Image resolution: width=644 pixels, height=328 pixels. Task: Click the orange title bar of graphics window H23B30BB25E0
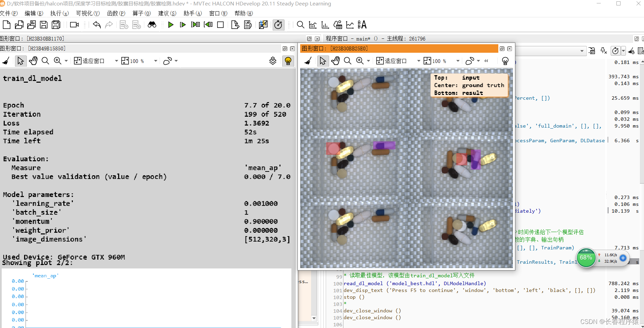tap(399, 49)
